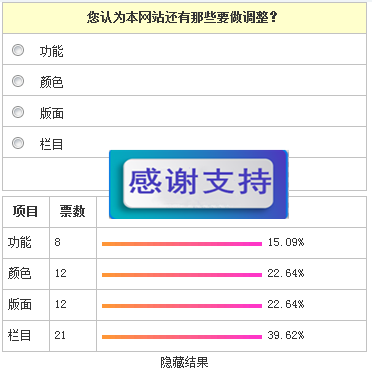Choose the 颜色 radio option
372x370 pixels.
[18, 81]
